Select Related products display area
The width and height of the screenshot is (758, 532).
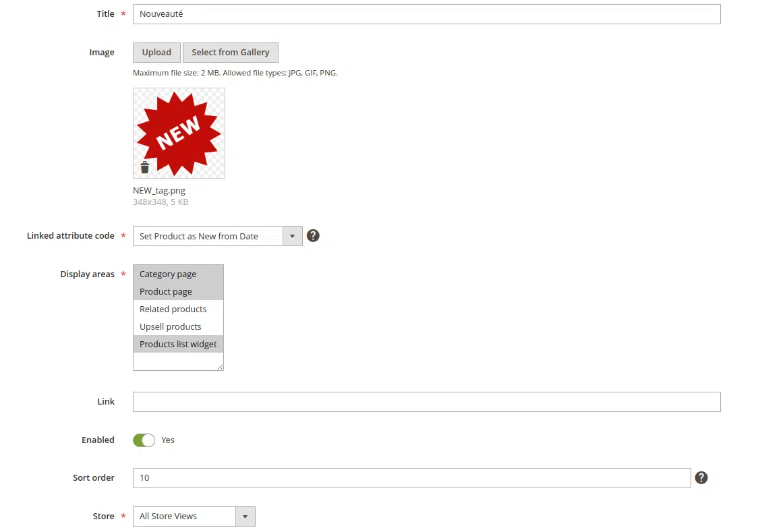tap(173, 309)
